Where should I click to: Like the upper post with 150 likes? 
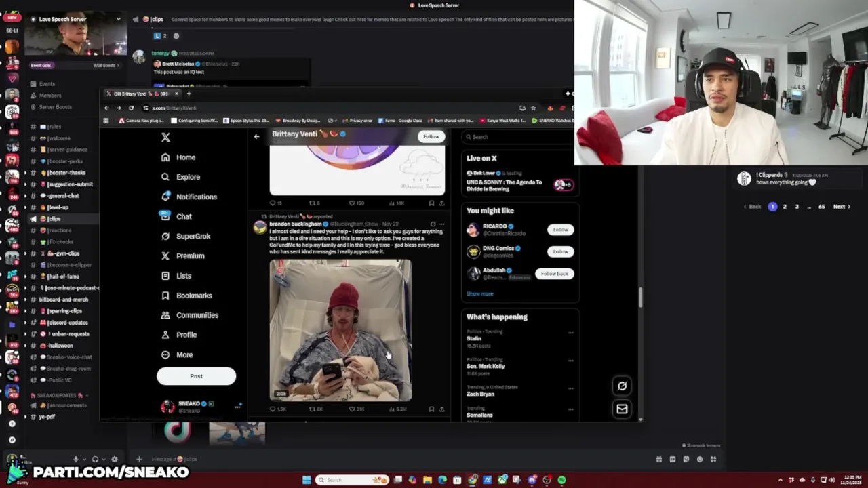click(x=356, y=203)
